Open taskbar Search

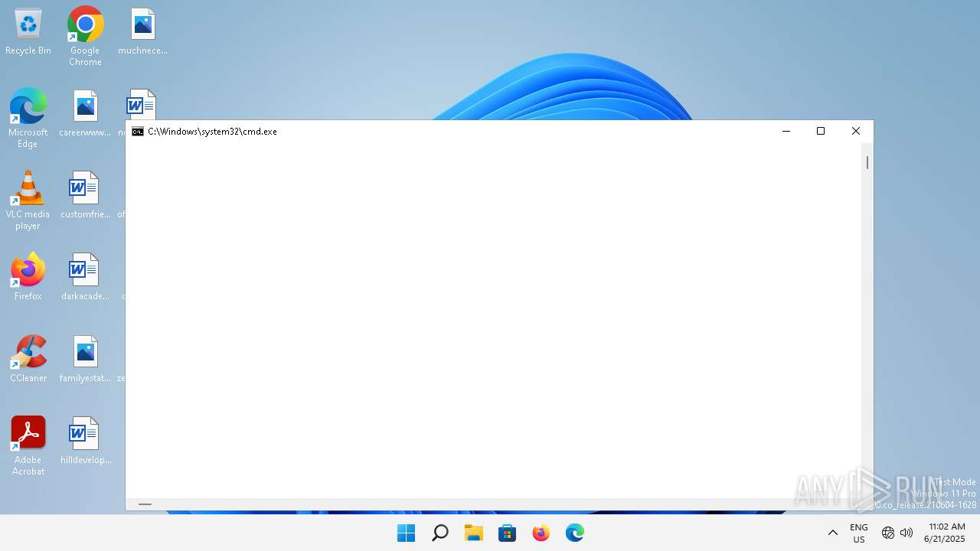pos(439,533)
